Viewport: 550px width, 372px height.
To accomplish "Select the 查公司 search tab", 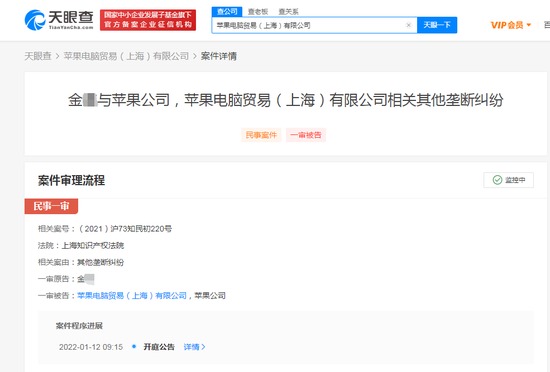I will [x=227, y=12].
